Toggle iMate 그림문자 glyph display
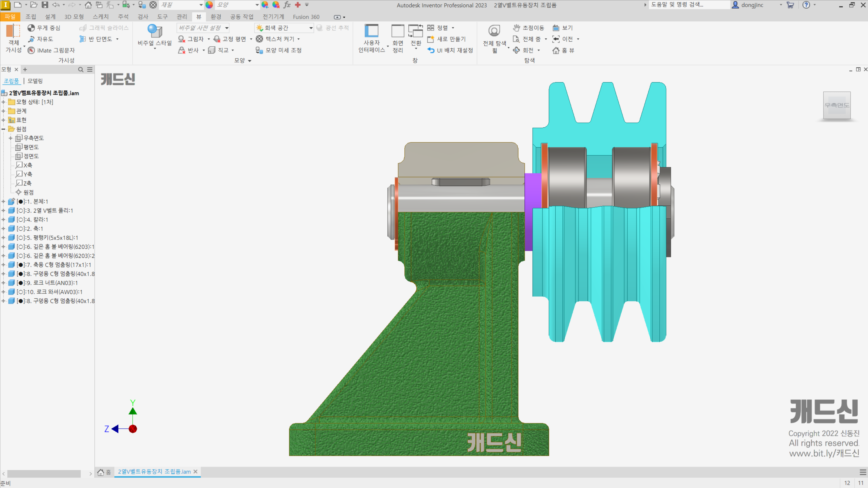The height and width of the screenshot is (488, 868). [x=52, y=50]
